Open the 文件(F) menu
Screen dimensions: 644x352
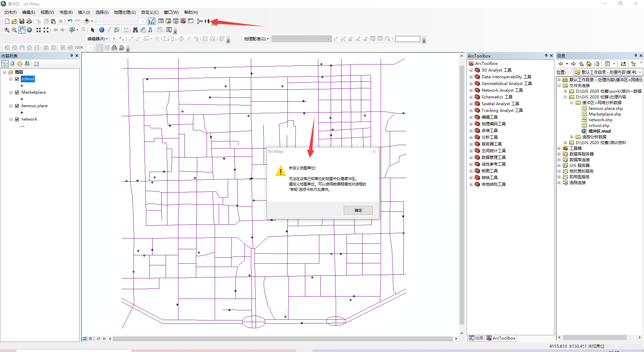(x=10, y=12)
